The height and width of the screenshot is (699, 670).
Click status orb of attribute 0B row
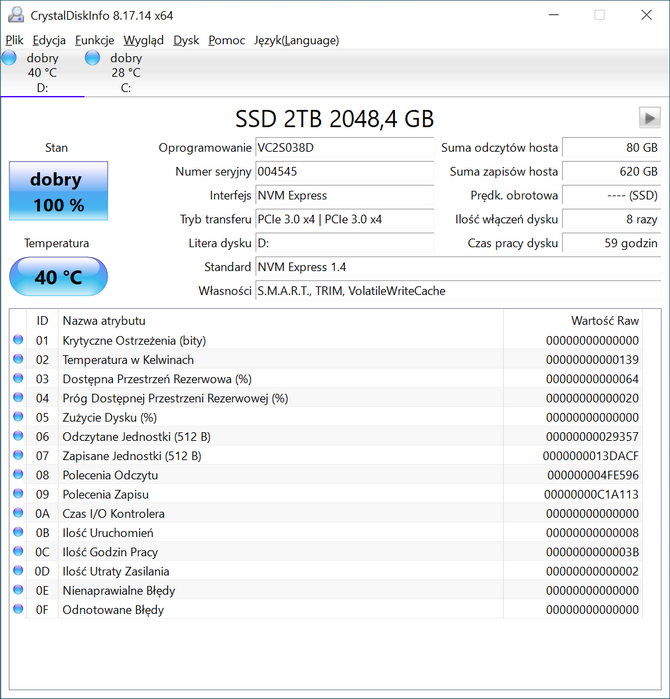click(18, 532)
